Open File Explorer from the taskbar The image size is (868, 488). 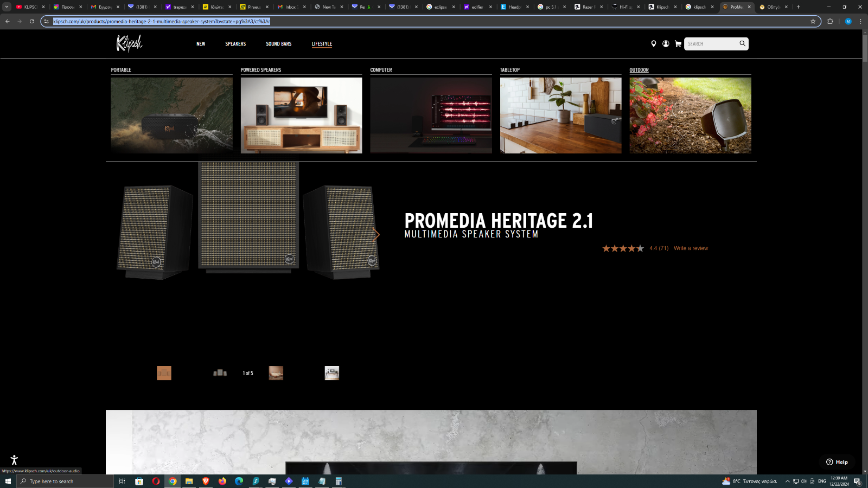tap(189, 481)
